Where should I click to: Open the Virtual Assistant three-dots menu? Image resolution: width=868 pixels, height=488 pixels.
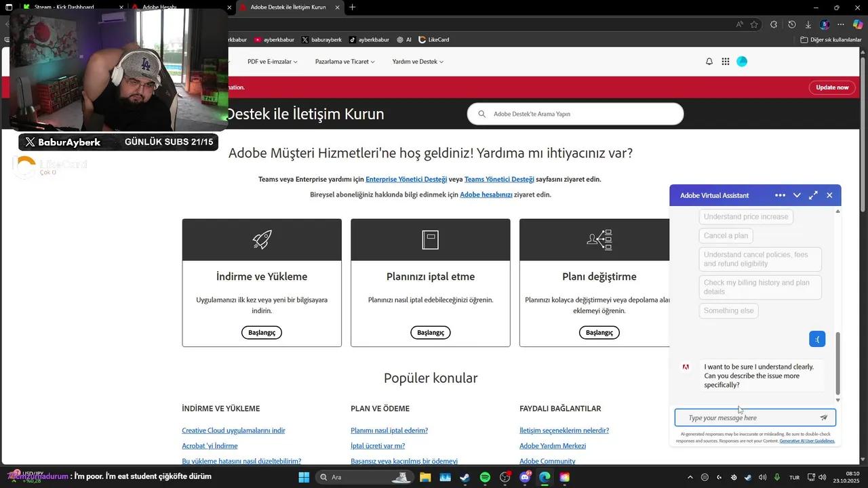tap(781, 195)
